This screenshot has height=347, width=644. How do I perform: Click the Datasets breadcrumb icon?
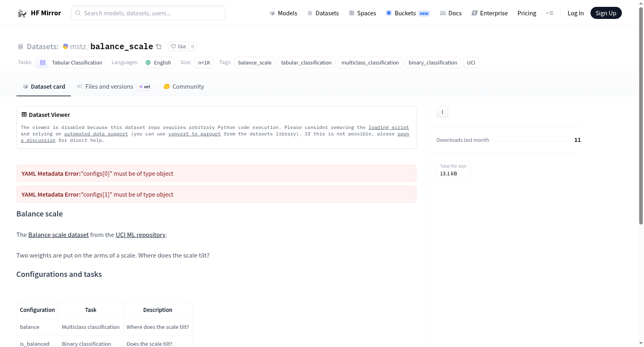click(x=21, y=47)
